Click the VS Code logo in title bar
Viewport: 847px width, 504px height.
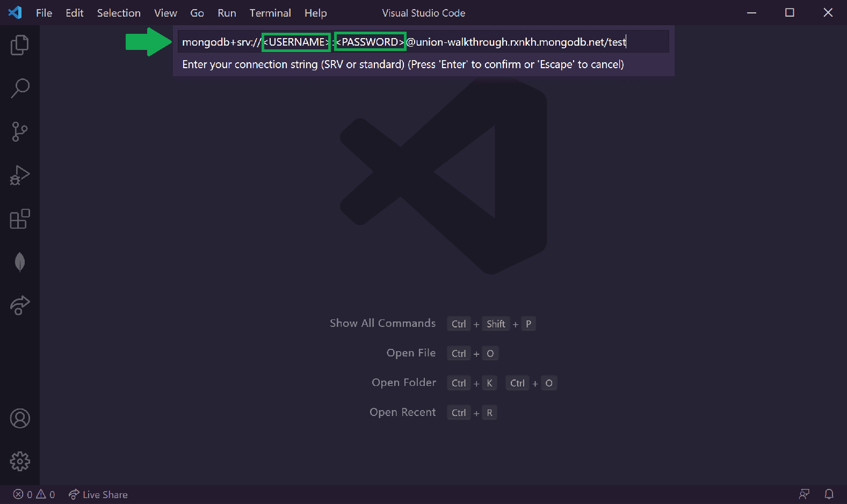click(15, 12)
